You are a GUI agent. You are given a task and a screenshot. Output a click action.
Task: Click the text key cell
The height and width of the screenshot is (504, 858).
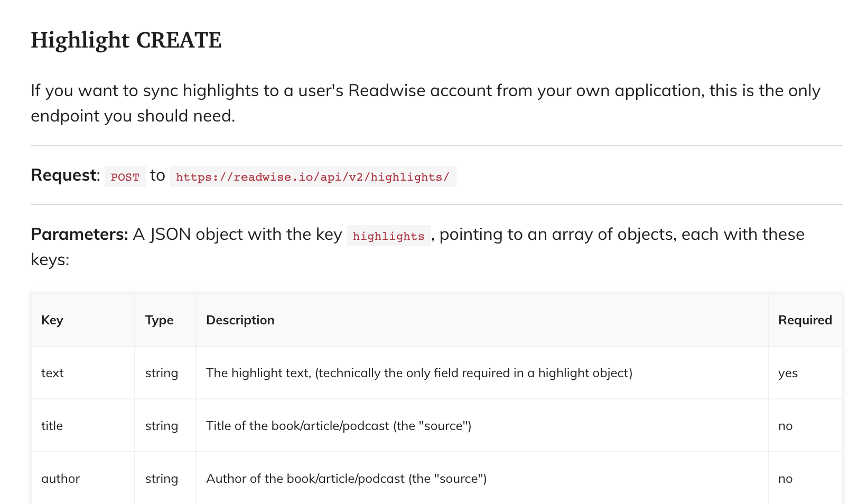click(x=52, y=373)
